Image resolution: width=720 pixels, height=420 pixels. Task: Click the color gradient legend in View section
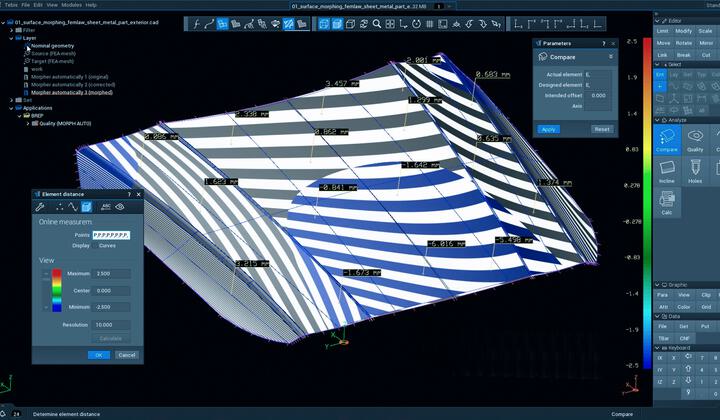pos(56,291)
